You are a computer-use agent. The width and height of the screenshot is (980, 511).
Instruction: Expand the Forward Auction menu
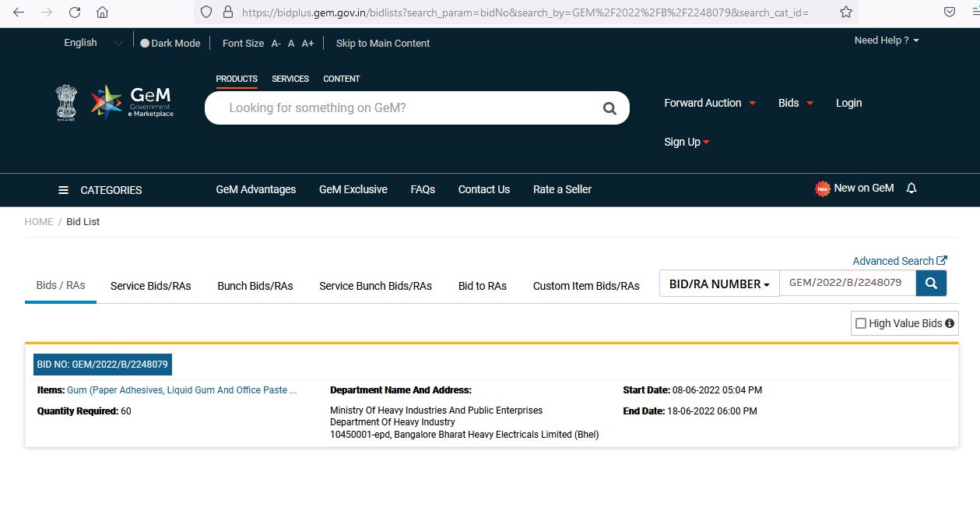(x=709, y=103)
